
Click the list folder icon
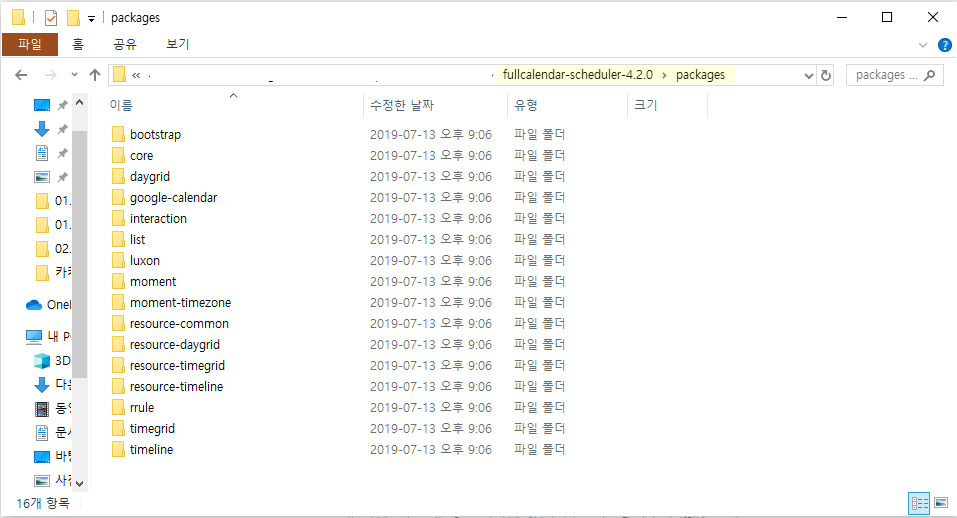point(118,239)
